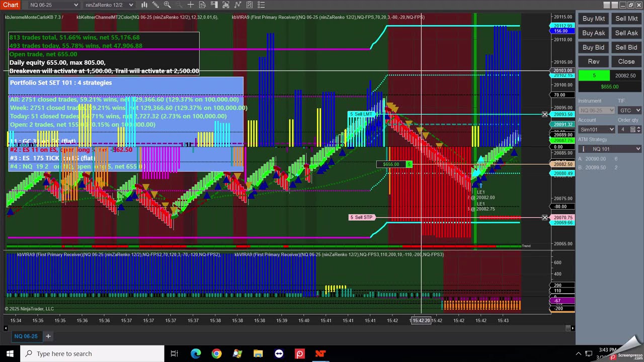The height and width of the screenshot is (362, 644).
Task: Click the horizontal chart scrollbar handle
Action: [568, 328]
